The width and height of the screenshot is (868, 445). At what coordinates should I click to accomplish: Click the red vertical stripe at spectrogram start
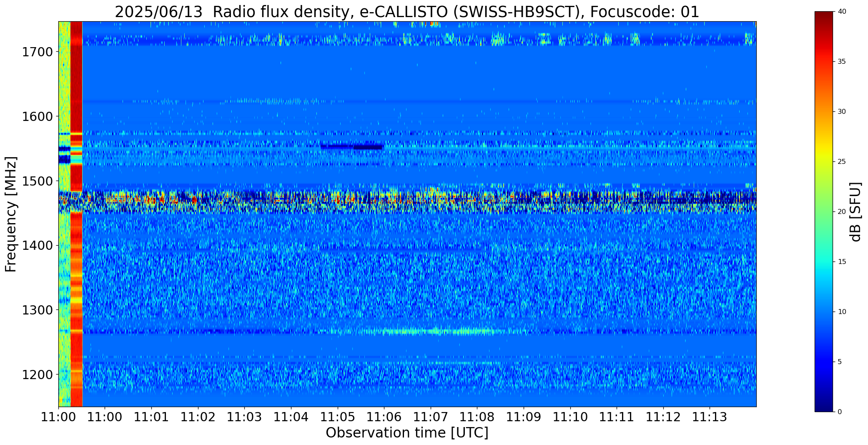(x=76, y=214)
